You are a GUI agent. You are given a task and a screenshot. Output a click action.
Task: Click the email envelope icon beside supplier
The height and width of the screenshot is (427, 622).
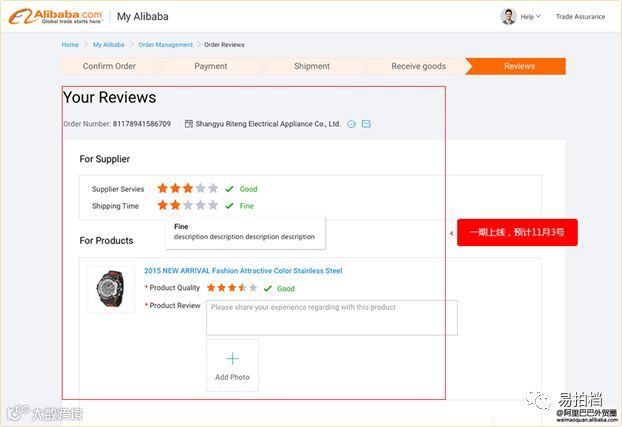(367, 124)
